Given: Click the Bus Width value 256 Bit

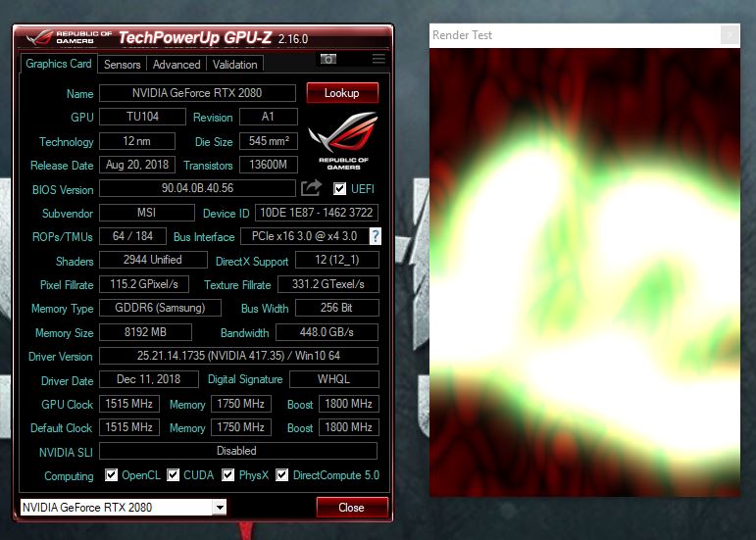Looking at the screenshot, I should (x=337, y=308).
